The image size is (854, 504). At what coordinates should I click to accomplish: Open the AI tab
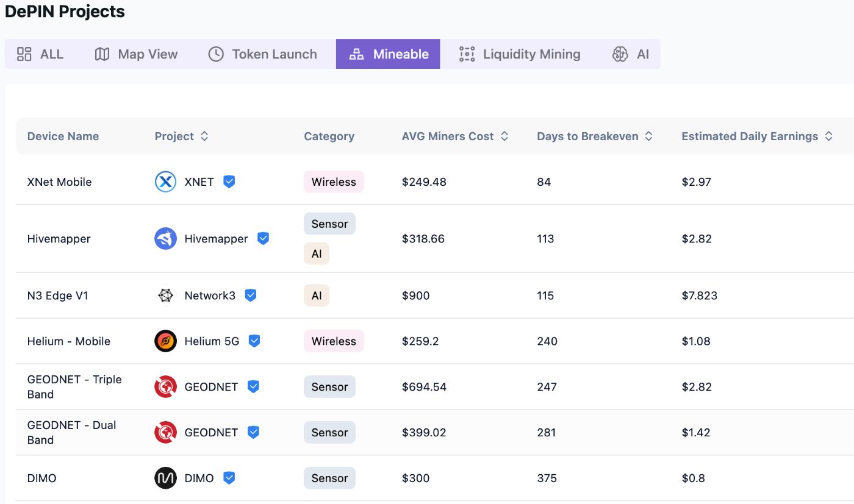631,54
